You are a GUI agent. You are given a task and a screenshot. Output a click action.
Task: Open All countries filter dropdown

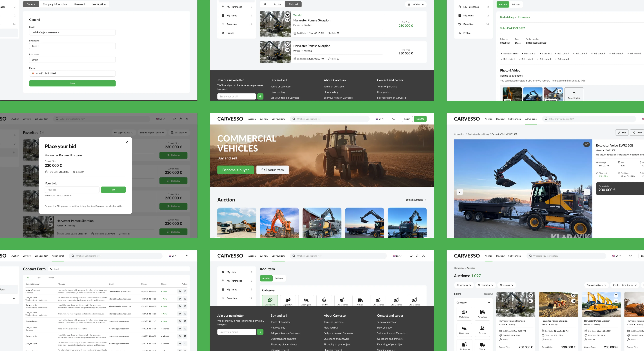pyautogui.click(x=485, y=285)
